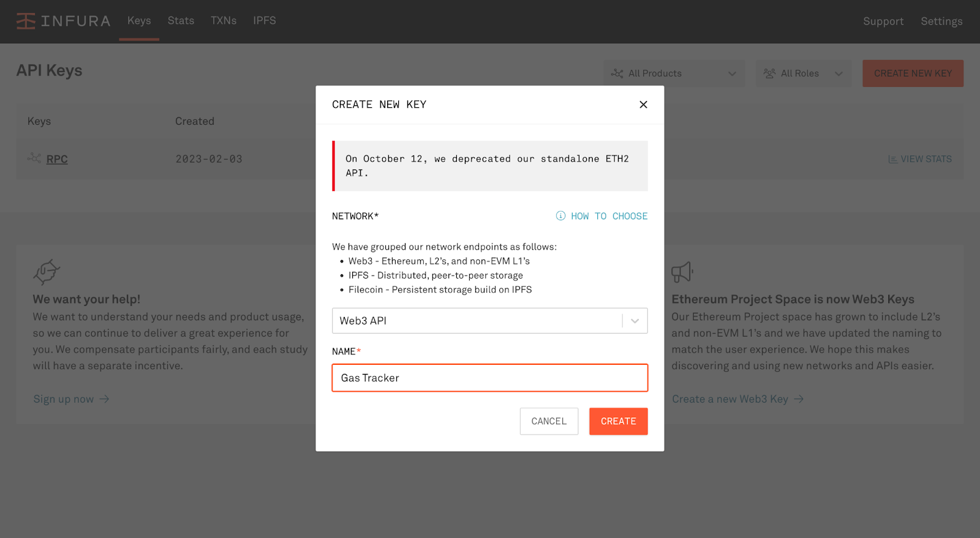Close the Create New Key dialog
Viewport: 980px width, 538px height.
pos(643,105)
